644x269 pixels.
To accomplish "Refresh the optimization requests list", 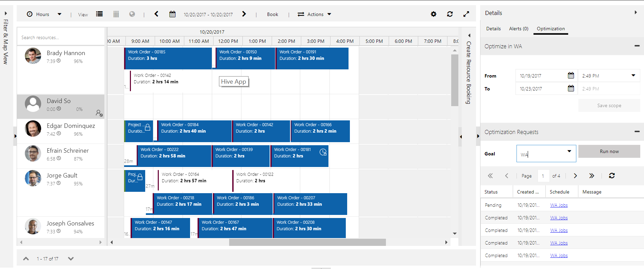I will (612, 175).
